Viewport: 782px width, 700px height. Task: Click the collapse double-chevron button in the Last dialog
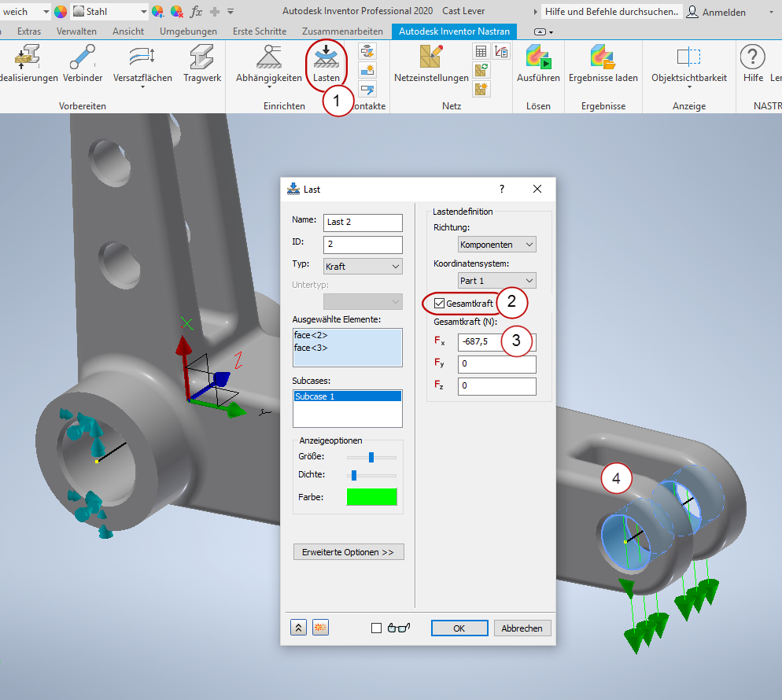[298, 628]
